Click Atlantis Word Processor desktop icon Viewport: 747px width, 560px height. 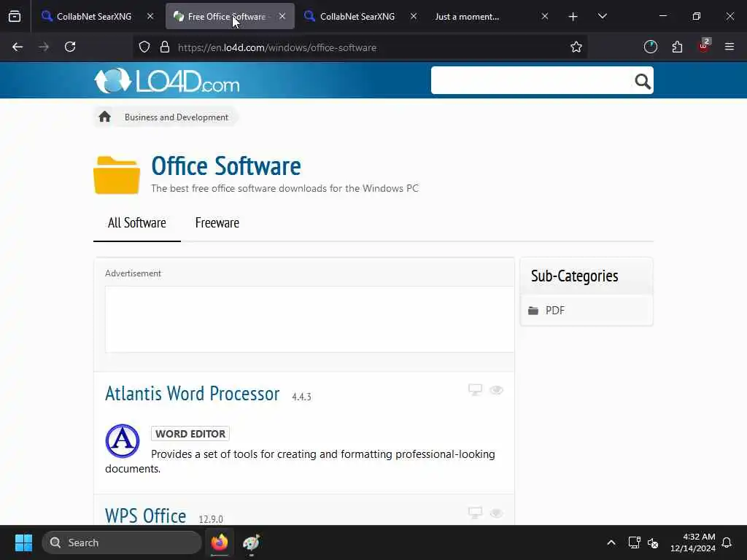tap(475, 390)
